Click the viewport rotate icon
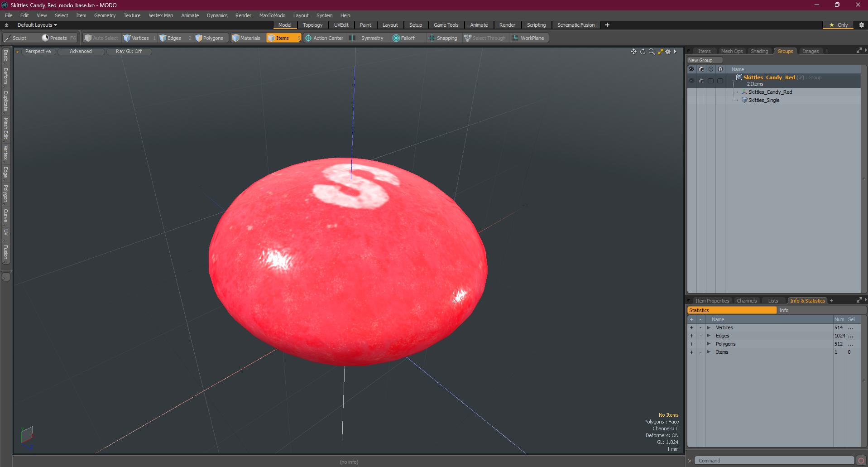Viewport: 868px width, 467px height. [x=643, y=52]
